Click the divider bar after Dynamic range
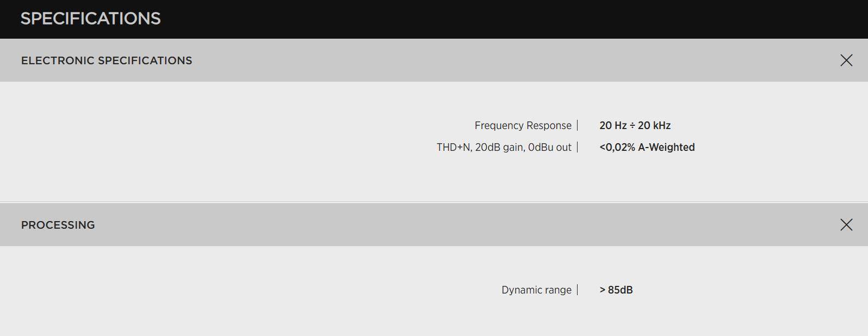Screen dimensions: 868x336 click(x=578, y=290)
